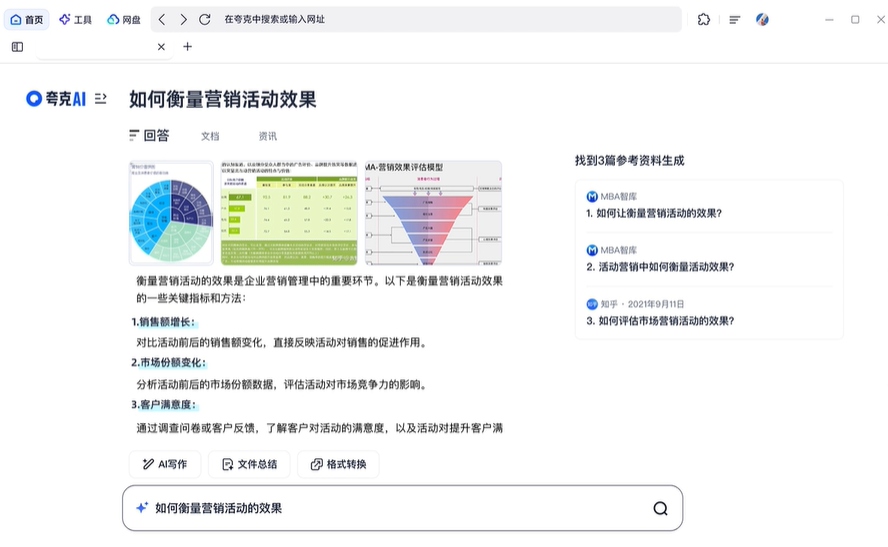
Task: Open the extensions puzzle icon
Action: click(703, 20)
